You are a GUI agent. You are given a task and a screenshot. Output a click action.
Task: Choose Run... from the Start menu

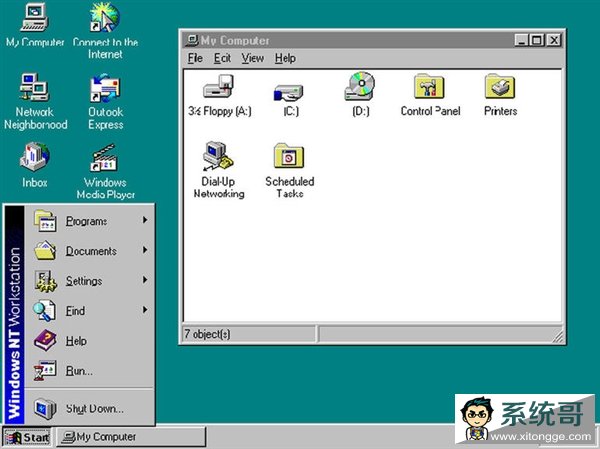(90, 370)
